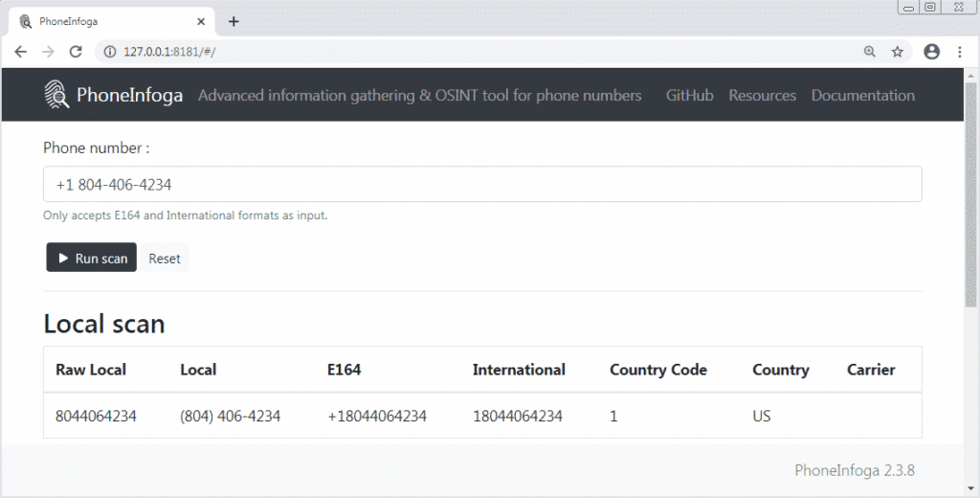Open the Documentation link in navbar
The image size is (980, 498).
[x=863, y=95]
